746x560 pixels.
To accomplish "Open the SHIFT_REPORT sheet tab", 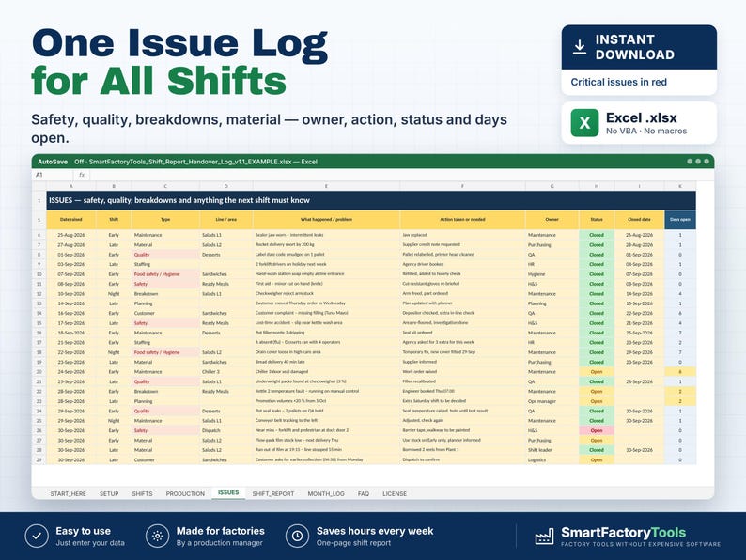I will pos(273,494).
